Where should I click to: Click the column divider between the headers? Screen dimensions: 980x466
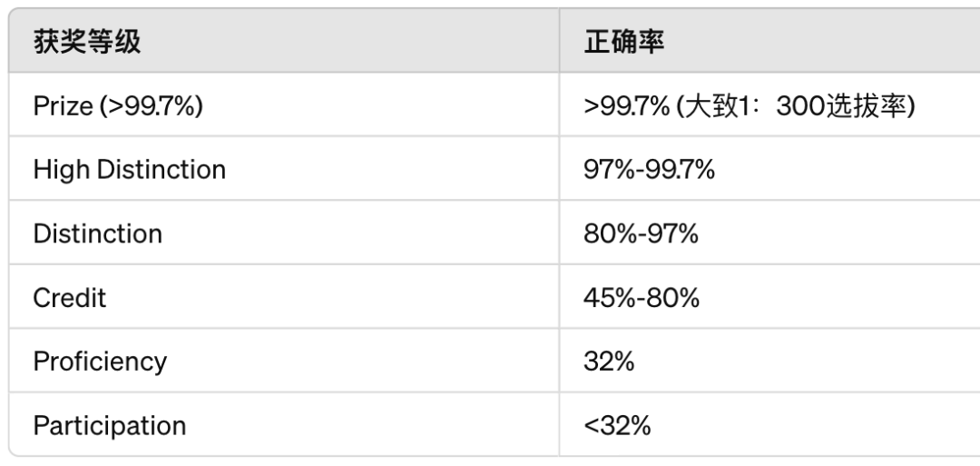[559, 42]
